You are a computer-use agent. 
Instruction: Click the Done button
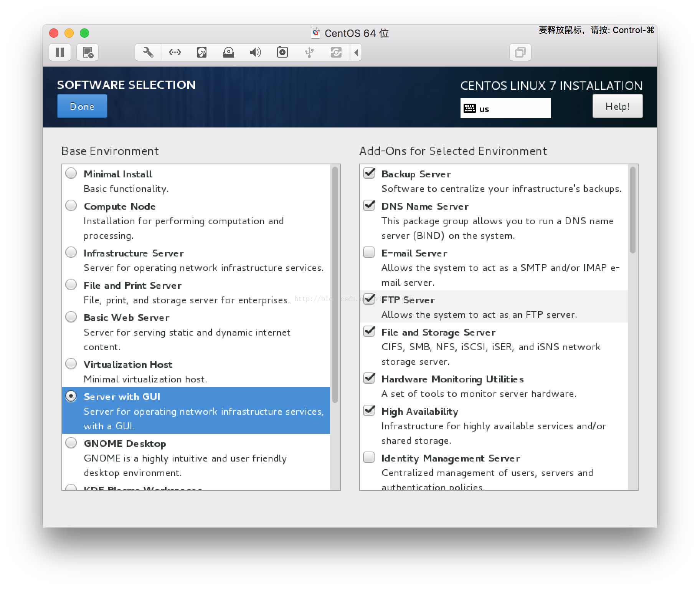click(x=82, y=106)
